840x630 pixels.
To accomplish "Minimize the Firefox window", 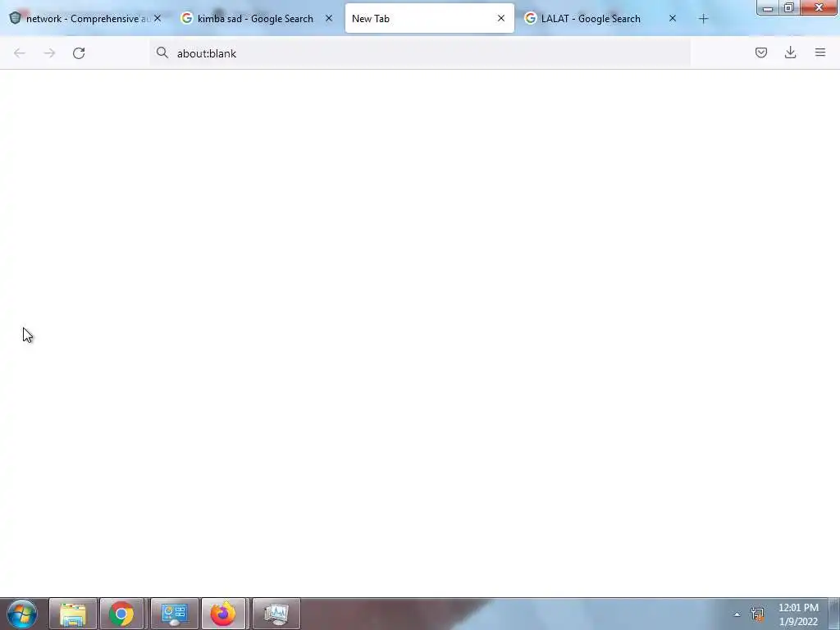I will point(767,7).
